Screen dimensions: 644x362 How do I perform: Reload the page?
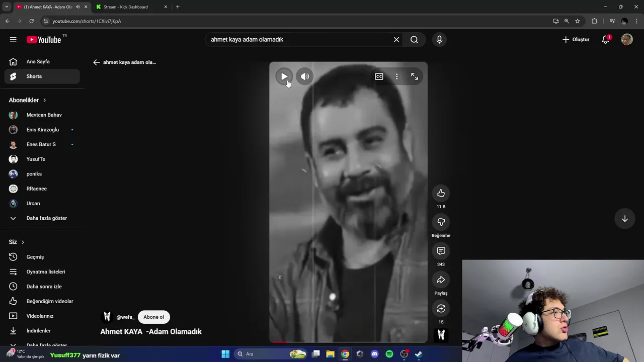point(31,21)
